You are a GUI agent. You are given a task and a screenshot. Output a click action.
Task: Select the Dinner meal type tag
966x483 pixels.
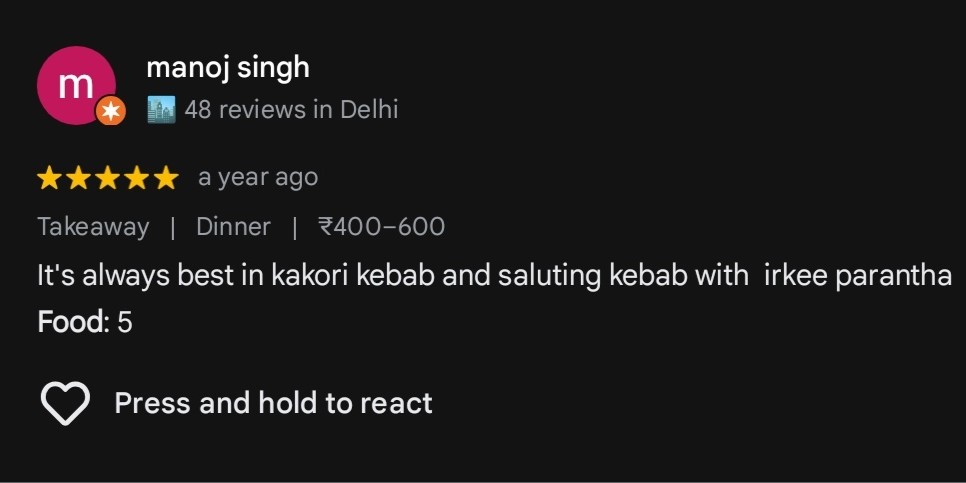point(233,227)
